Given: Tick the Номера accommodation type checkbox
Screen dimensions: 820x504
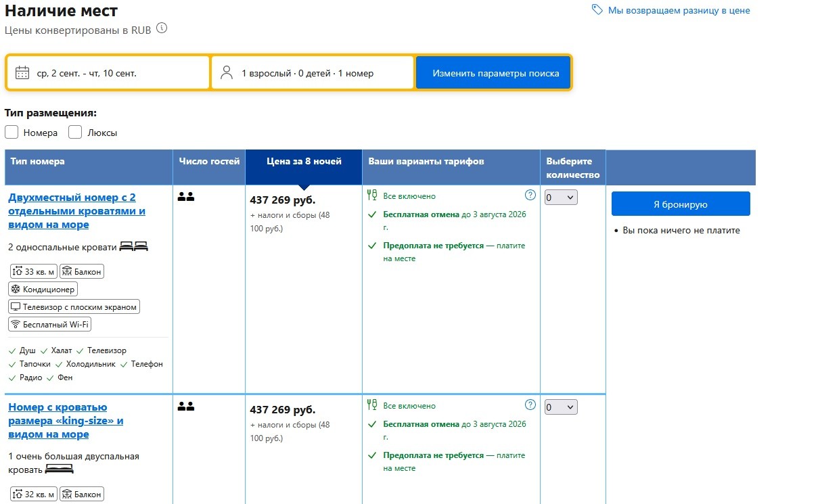Looking at the screenshot, I should pos(12,132).
